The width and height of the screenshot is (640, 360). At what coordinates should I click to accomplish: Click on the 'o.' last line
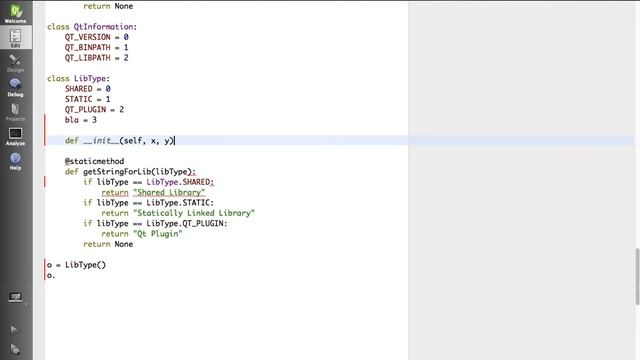click(x=51, y=276)
